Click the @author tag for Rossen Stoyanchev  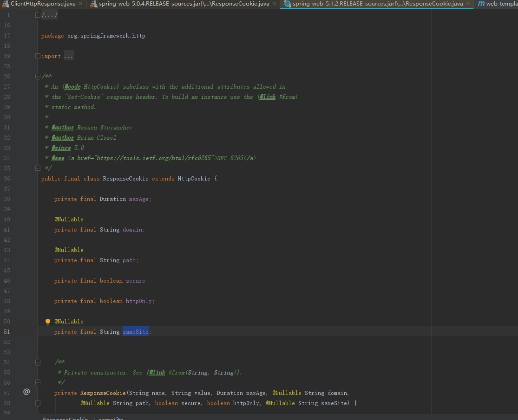[63, 127]
